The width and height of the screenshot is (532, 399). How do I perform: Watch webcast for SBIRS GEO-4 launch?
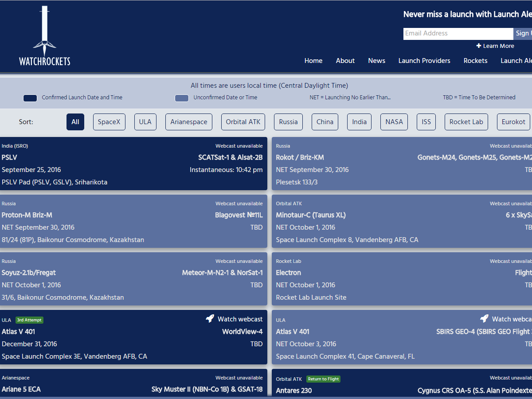(512, 319)
